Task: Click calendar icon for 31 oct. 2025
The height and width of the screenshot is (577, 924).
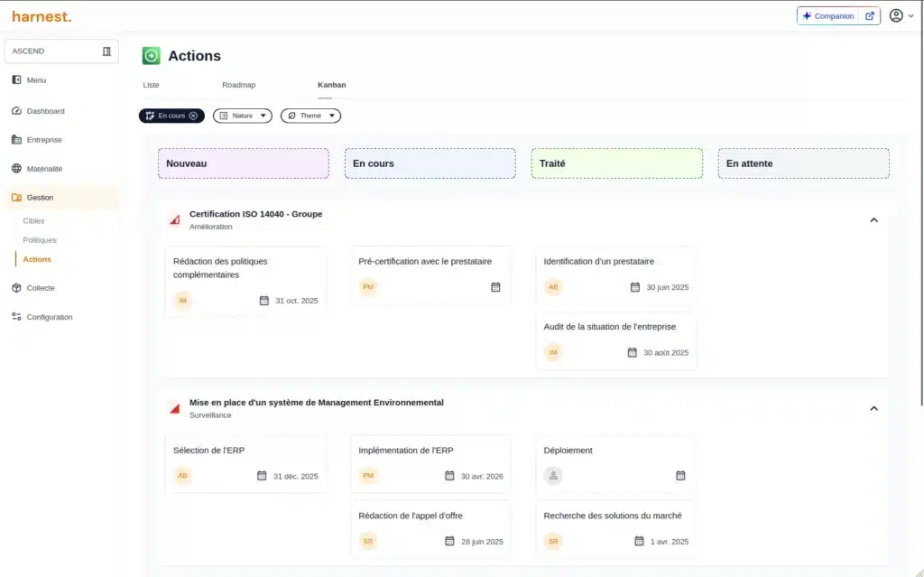Action: tap(264, 301)
